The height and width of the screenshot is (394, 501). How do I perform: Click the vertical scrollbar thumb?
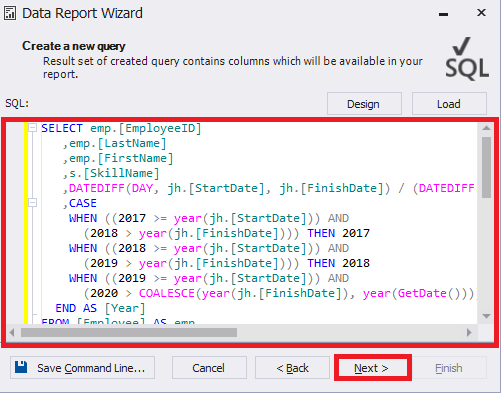(486, 167)
